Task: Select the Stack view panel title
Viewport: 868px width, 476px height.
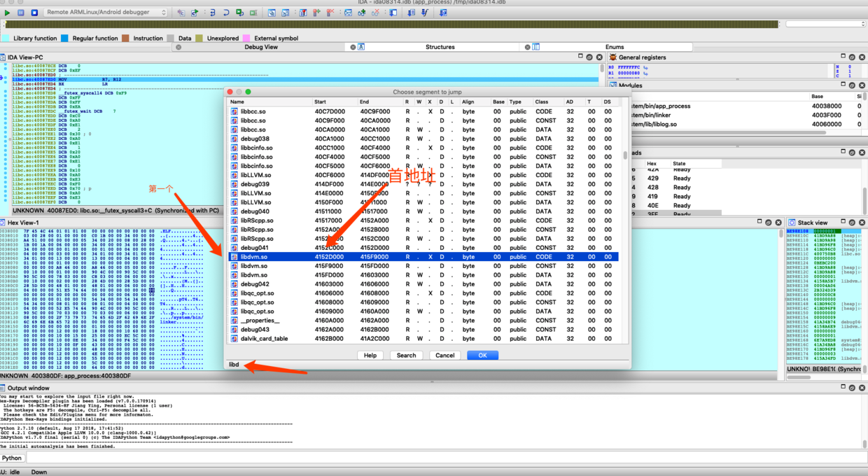Action: click(x=813, y=222)
